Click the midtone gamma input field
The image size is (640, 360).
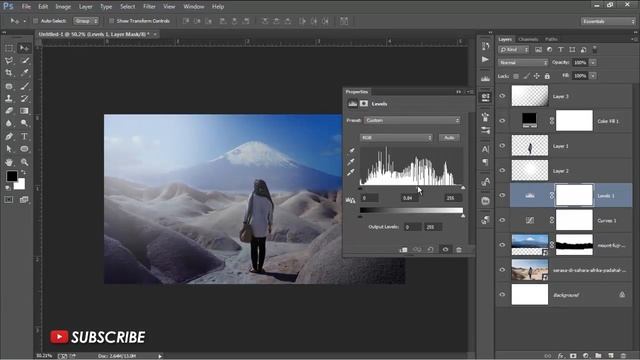coord(410,198)
